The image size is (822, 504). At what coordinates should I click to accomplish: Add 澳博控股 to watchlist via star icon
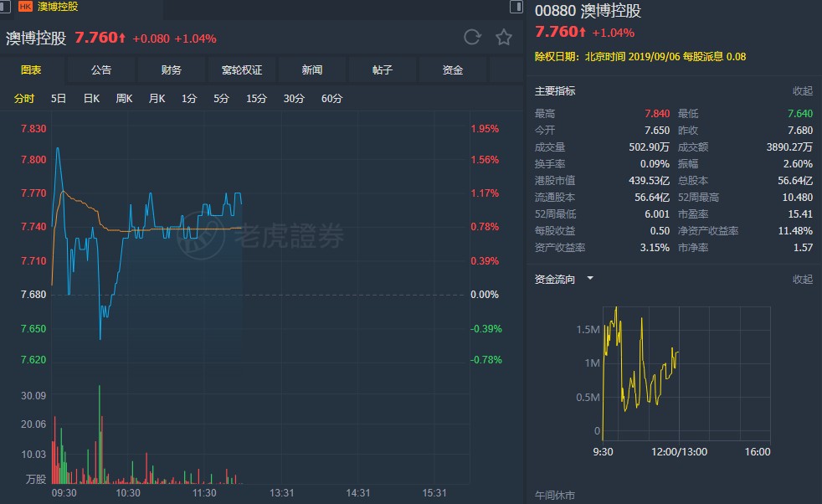pyautogui.click(x=502, y=37)
